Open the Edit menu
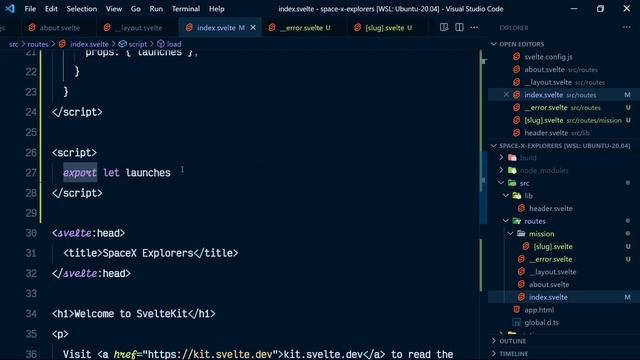The image size is (640, 360). tap(51, 9)
